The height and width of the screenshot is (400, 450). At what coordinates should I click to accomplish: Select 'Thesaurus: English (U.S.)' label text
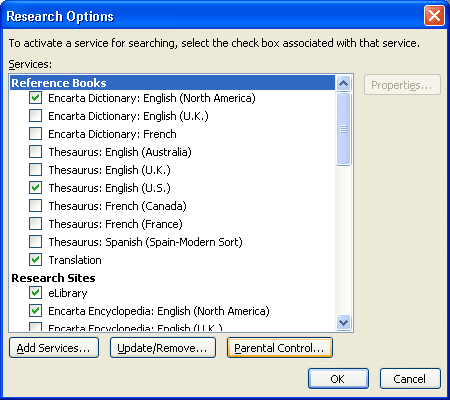click(x=109, y=188)
